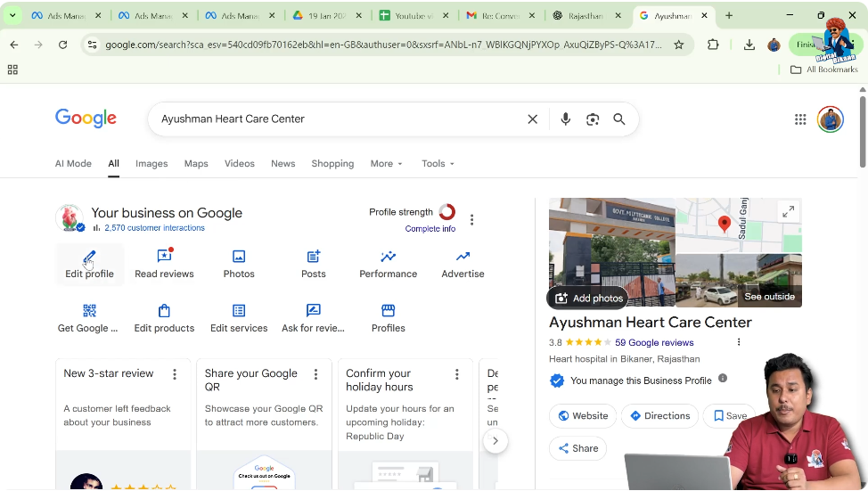Viewport: 868px width, 491px height.
Task: Switch to Videos results tab
Action: (x=239, y=164)
